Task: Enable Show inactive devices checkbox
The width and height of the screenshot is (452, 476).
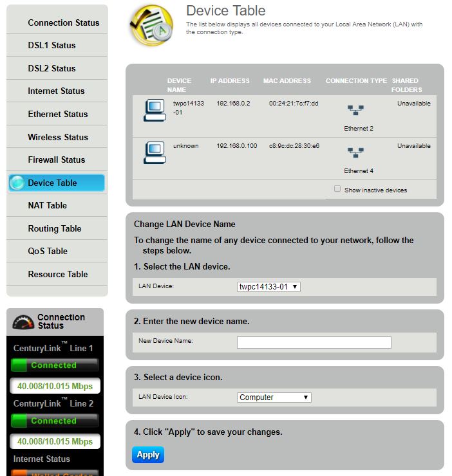Action: (x=337, y=189)
